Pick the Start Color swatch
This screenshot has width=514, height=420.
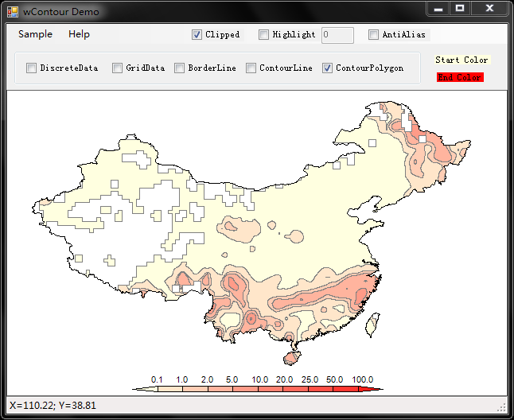click(461, 60)
